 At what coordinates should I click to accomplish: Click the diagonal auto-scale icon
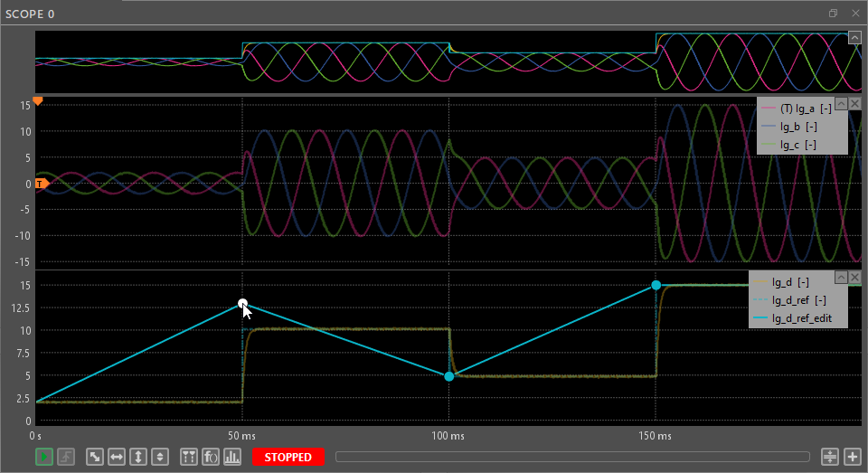[94, 457]
